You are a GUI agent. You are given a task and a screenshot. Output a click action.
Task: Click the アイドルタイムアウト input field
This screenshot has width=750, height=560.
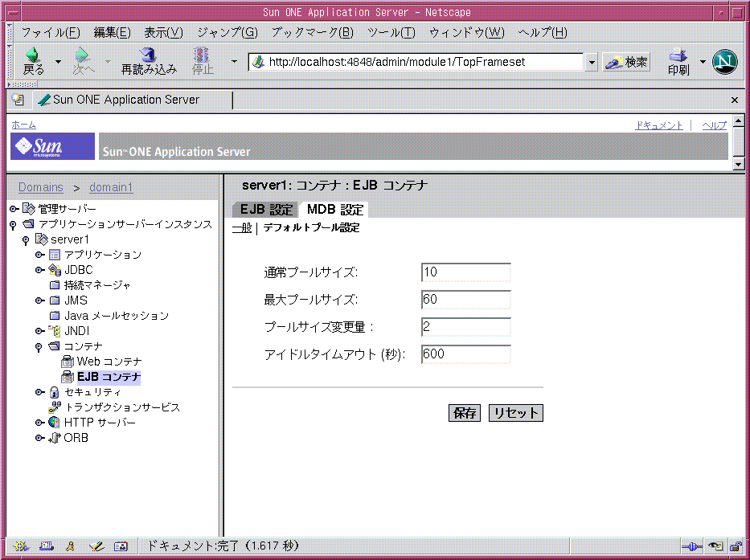[x=466, y=354]
